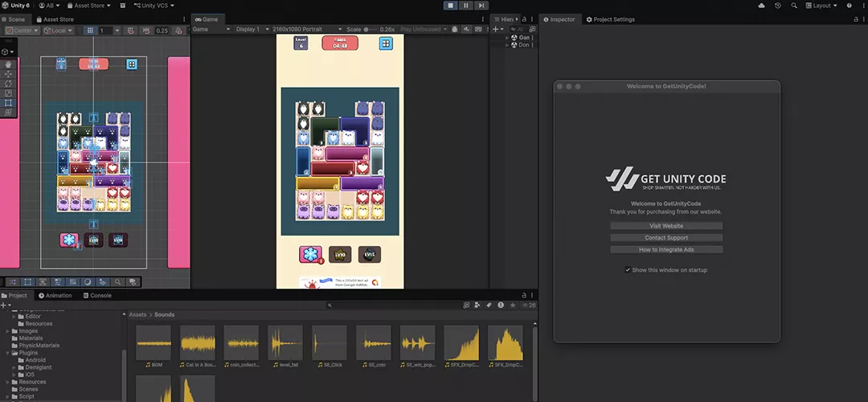Open the Layout dropdown
The width and height of the screenshot is (868, 402).
pyautogui.click(x=821, y=6)
